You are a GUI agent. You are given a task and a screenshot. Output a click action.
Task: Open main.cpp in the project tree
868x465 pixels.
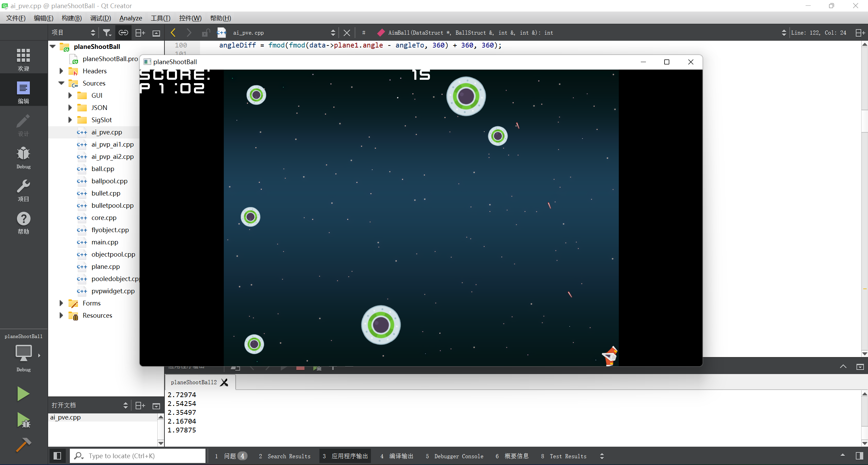pos(105,242)
